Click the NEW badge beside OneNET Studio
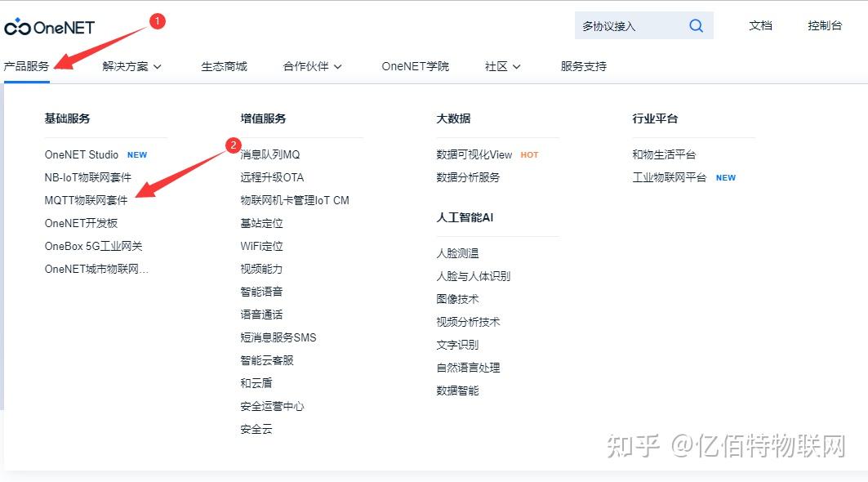 (137, 154)
